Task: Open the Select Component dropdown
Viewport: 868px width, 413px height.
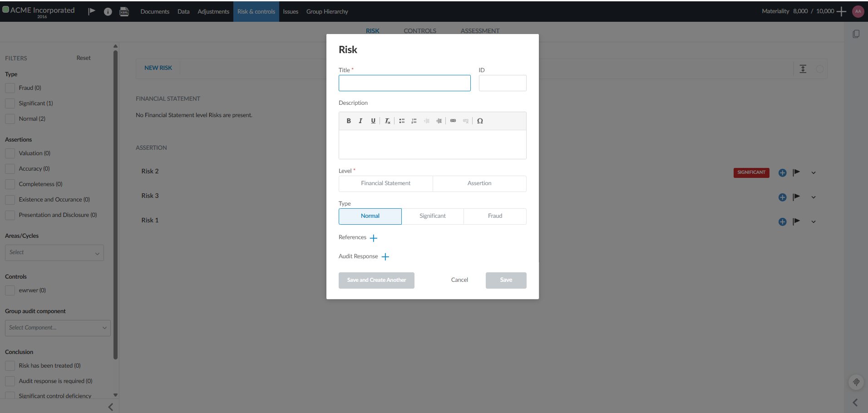Action: 57,328
